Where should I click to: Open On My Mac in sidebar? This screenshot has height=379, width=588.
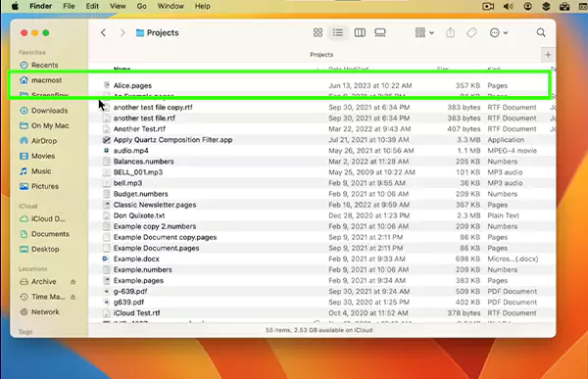44,125
